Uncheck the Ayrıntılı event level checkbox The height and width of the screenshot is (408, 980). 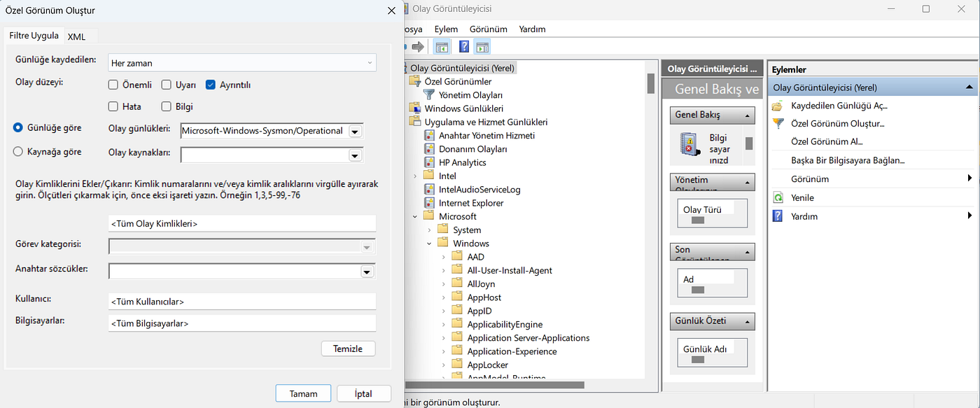click(x=210, y=85)
